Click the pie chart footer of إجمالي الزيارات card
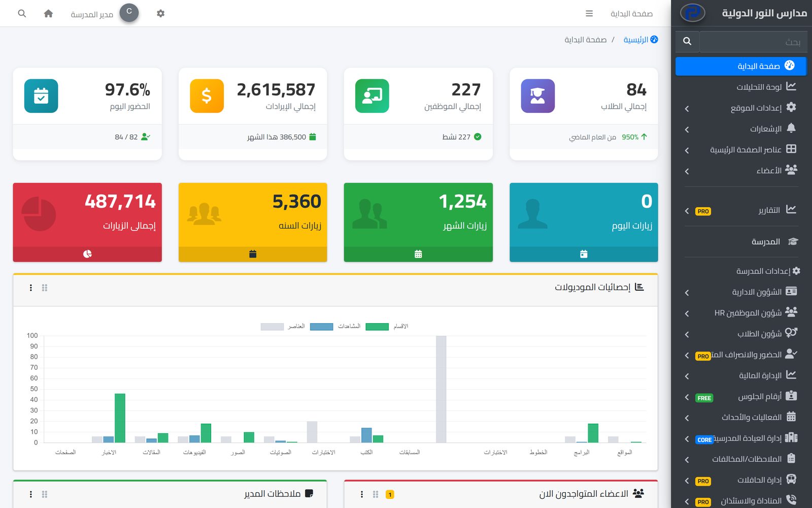This screenshot has height=508, width=812. coord(87,254)
